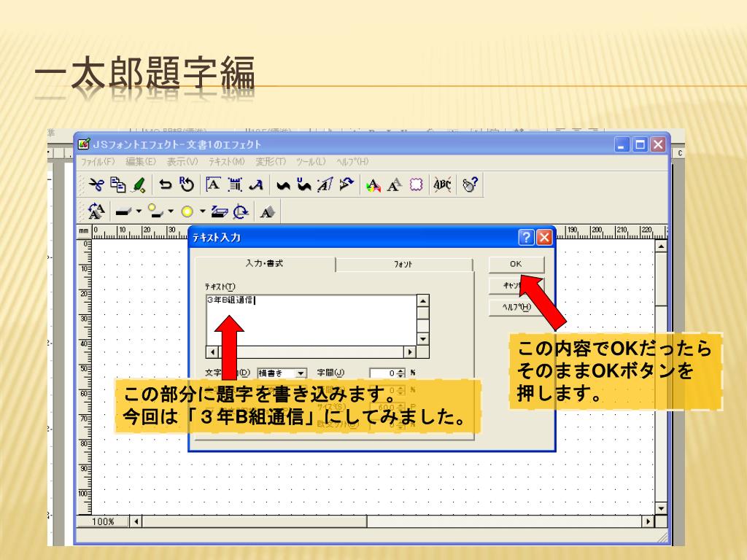Click the rotate text arrow icon
The width and height of the screenshot is (747, 560).
(347, 184)
